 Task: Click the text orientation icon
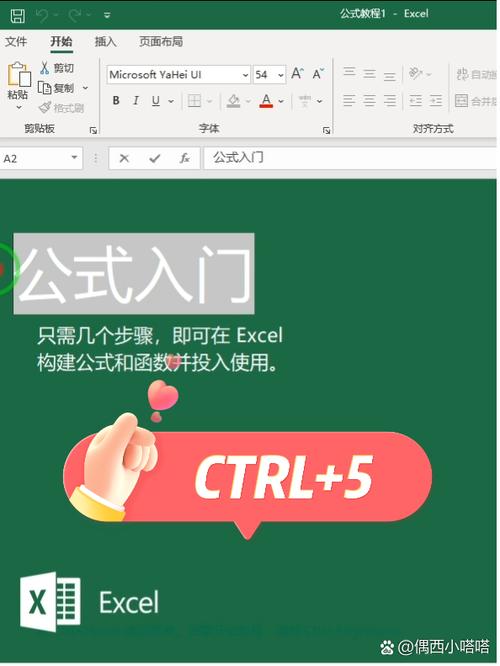415,73
